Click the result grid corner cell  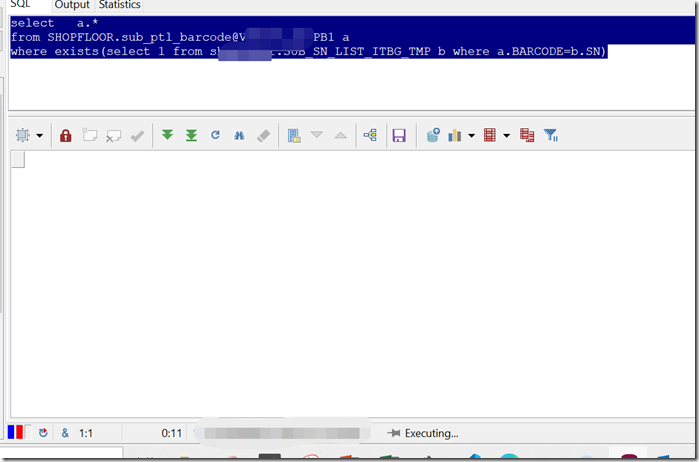[x=18, y=160]
